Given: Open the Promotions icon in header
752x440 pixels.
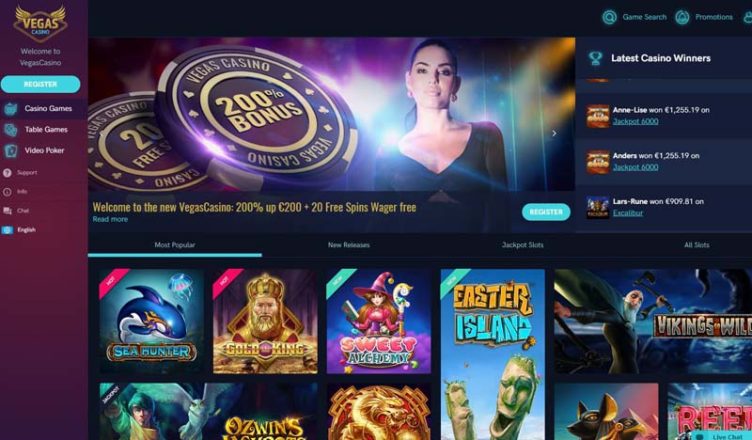Looking at the screenshot, I should point(682,17).
